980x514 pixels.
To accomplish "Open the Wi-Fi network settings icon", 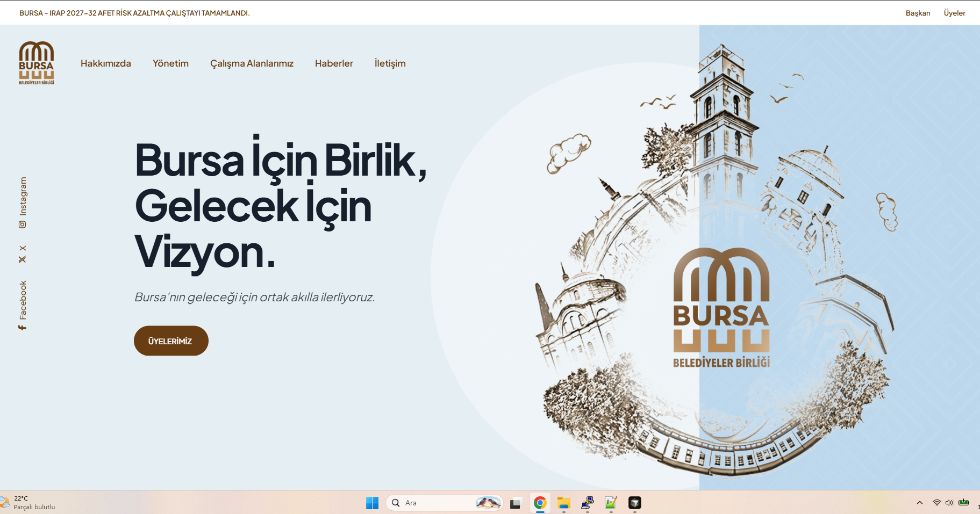I will click(936, 503).
